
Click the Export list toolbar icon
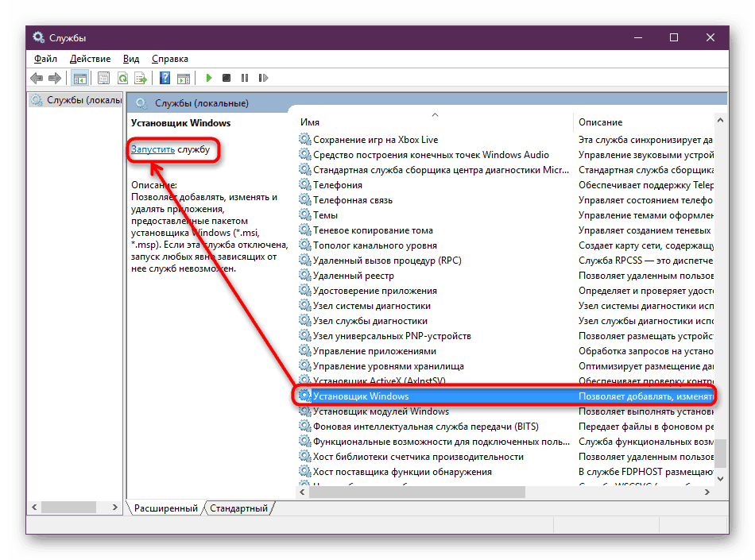[x=141, y=78]
